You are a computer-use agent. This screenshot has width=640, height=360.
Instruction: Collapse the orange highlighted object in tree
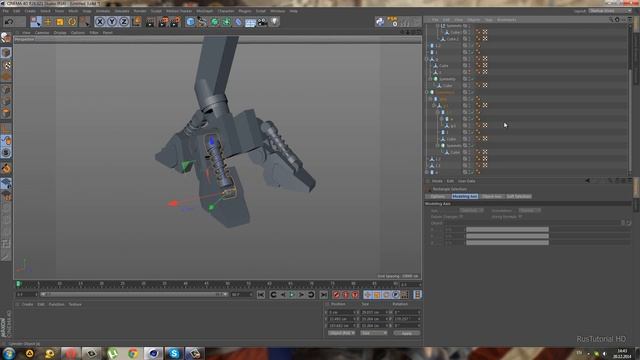(427, 92)
